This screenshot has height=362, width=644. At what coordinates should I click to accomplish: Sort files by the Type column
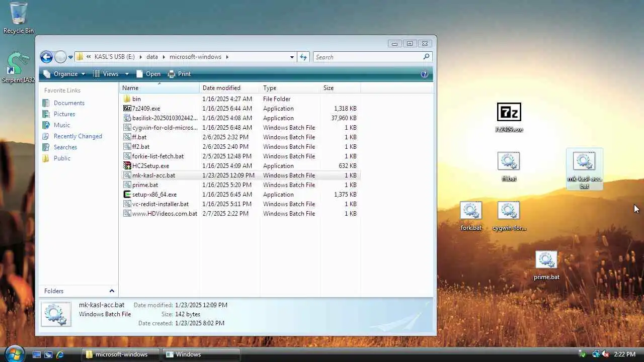(x=290, y=88)
